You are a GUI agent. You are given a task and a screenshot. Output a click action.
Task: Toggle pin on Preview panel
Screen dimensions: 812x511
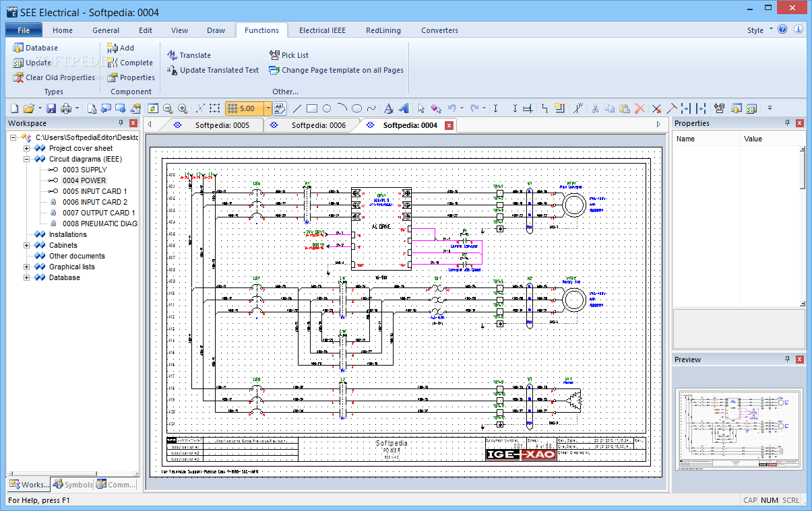click(787, 360)
